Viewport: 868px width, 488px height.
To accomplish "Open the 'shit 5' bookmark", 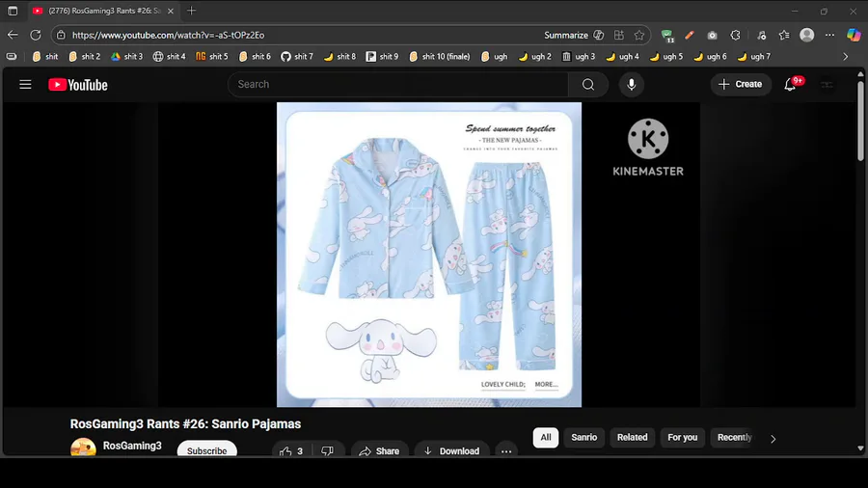I will [212, 57].
